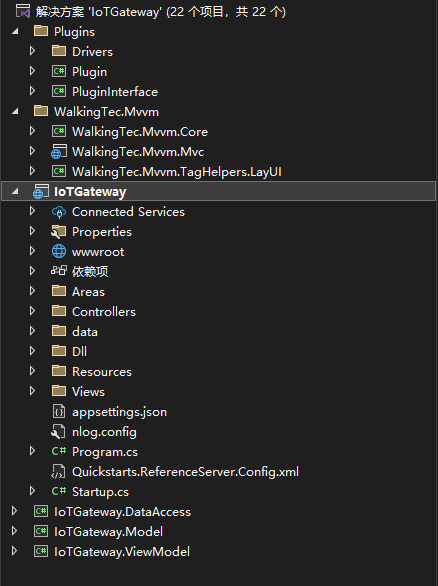Image resolution: width=438 pixels, height=586 pixels.
Task: Expand the 依赖项 dependencies node
Action: click(x=33, y=271)
